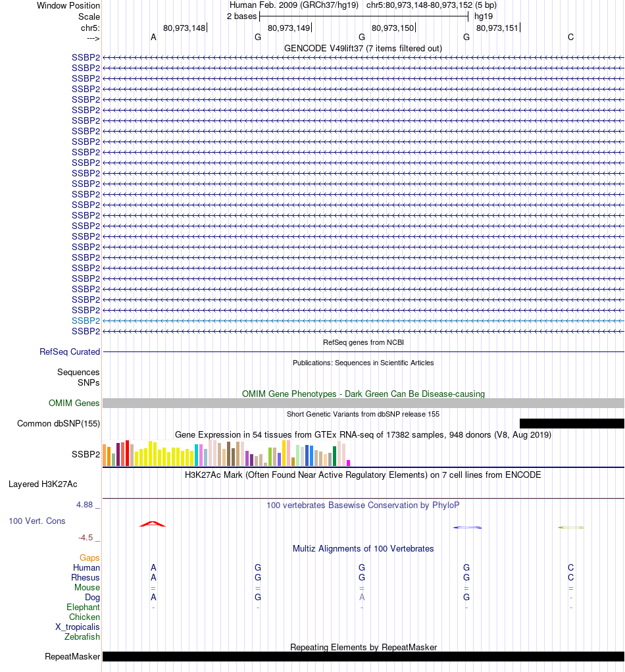Screen dimensions: 625x672
Task: Click base letter C in the ruler sequence
Action: tap(570, 38)
